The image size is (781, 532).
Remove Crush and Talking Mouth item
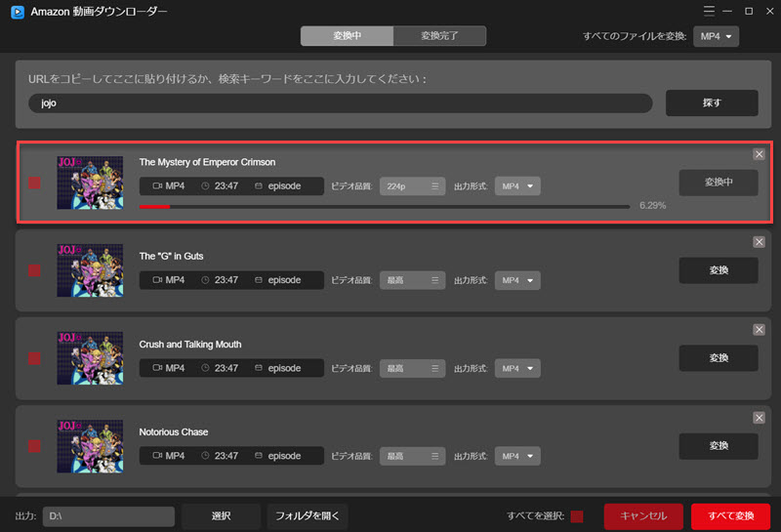tap(759, 330)
